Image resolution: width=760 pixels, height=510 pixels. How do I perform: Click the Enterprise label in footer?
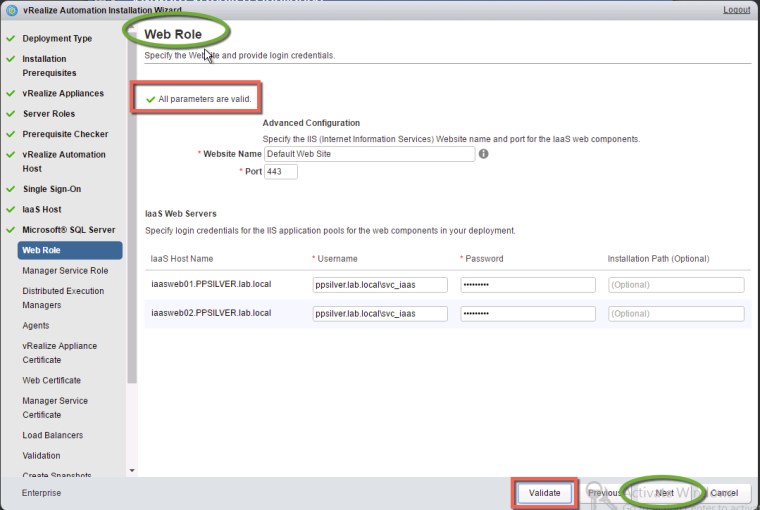pos(41,493)
